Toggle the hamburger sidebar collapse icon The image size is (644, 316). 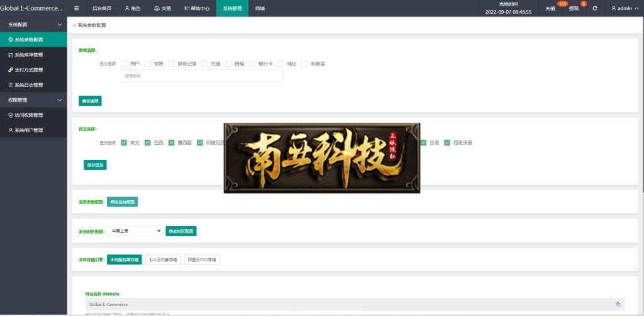coord(76,8)
